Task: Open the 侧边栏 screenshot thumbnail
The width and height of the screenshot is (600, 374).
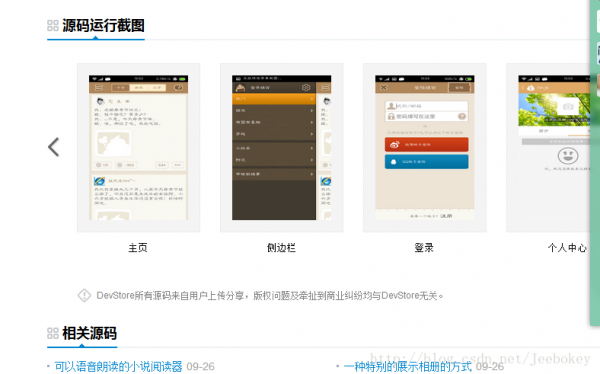Action: coord(282,147)
